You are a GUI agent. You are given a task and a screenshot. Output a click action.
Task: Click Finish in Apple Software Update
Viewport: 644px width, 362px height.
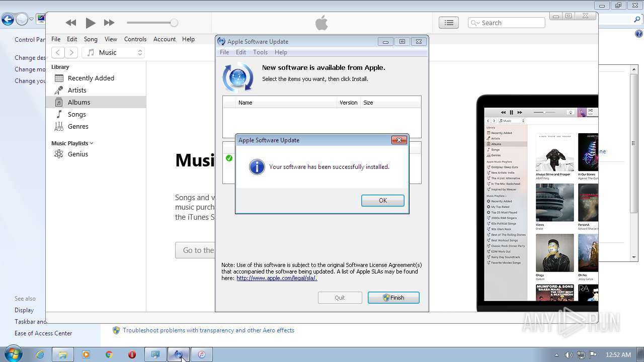click(393, 298)
